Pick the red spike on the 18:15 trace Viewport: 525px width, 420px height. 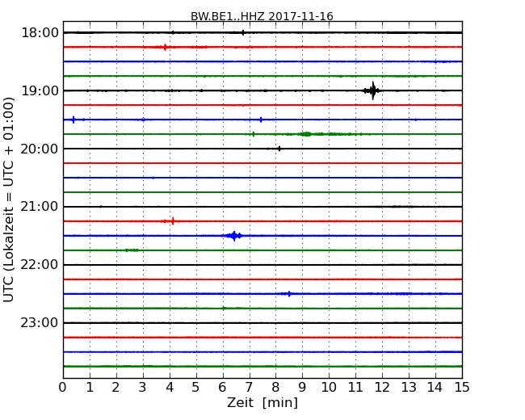pyautogui.click(x=165, y=47)
